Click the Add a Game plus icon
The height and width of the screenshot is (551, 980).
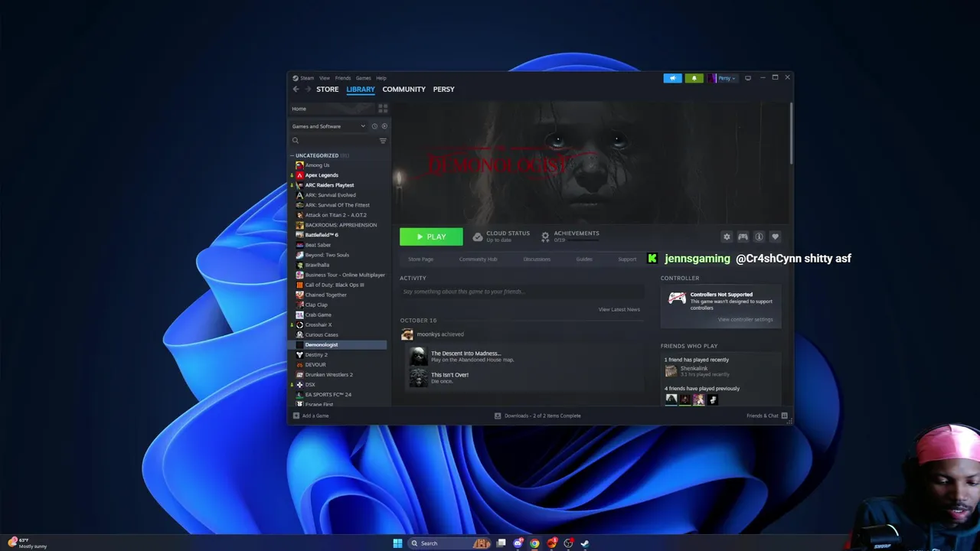[x=296, y=416]
